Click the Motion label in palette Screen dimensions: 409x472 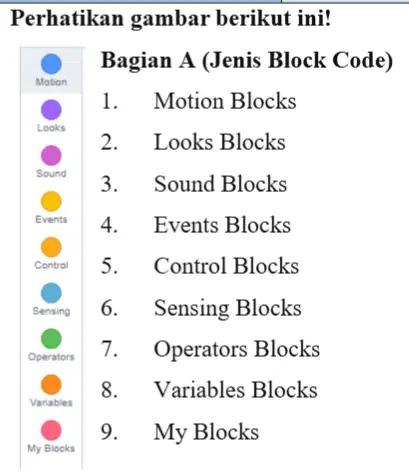click(51, 82)
